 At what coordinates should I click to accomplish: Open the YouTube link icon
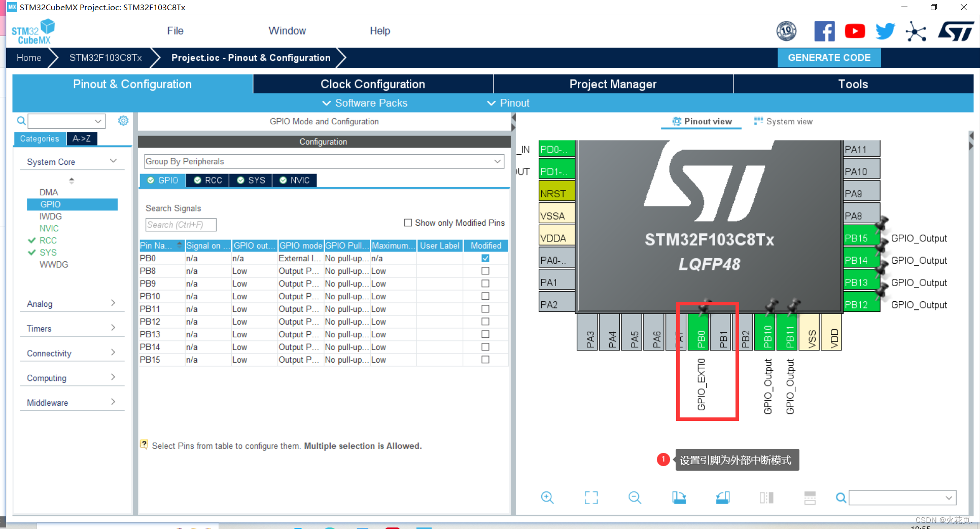(855, 31)
